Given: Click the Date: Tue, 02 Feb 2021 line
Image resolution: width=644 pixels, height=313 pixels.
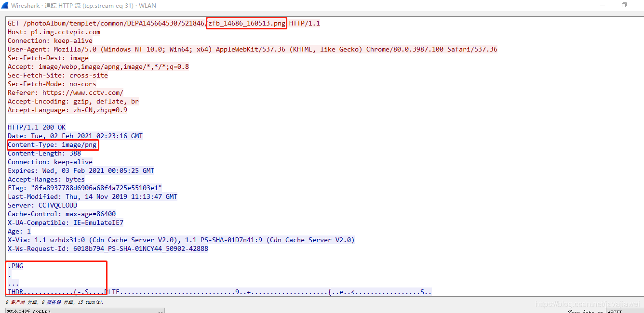Looking at the screenshot, I should (x=75, y=136).
